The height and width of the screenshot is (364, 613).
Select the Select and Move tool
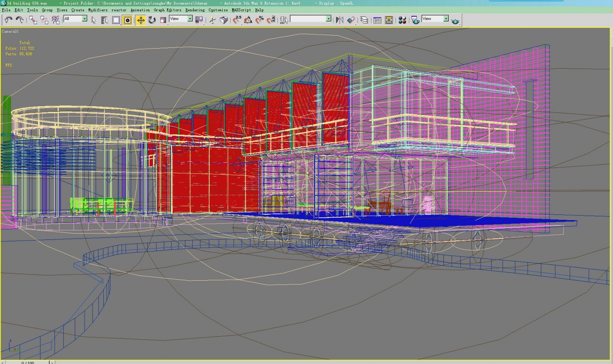click(x=141, y=19)
